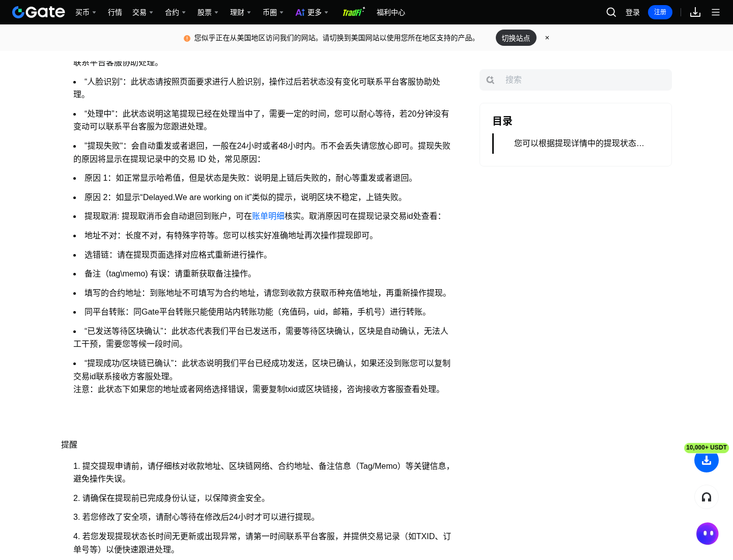The image size is (733, 560).
Task: Click the download app icon in header
Action: [x=695, y=12]
